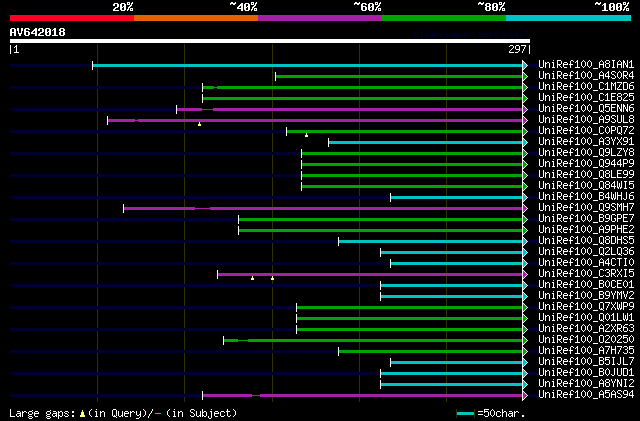Open hit UniRef100_B9GPE7
This screenshot has width=640, height=421.
click(586, 219)
